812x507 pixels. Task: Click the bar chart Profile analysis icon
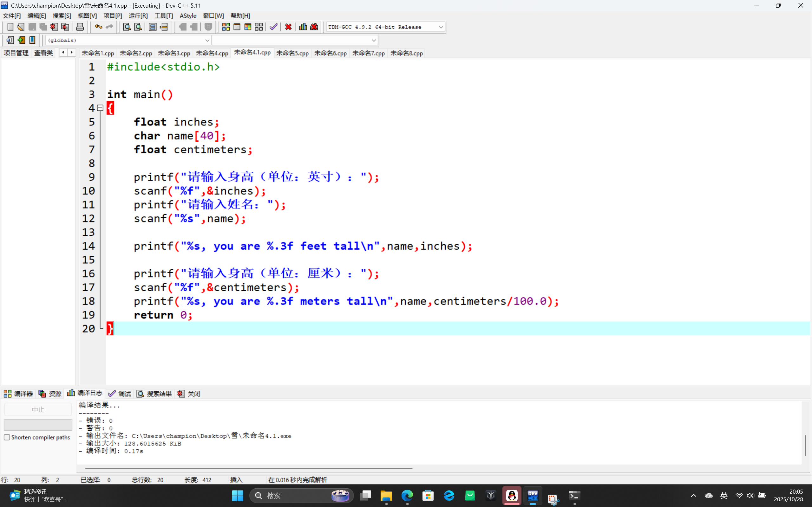click(x=303, y=27)
